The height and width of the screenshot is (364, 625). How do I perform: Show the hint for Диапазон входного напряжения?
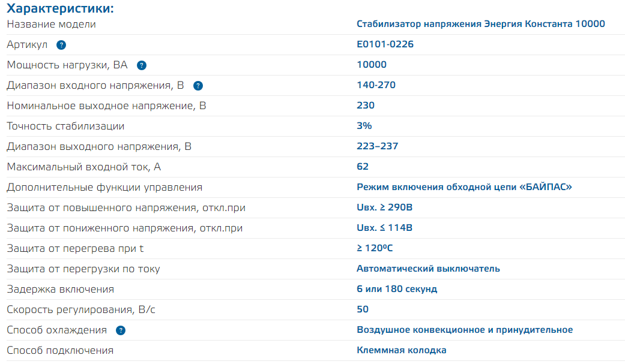coord(198,86)
